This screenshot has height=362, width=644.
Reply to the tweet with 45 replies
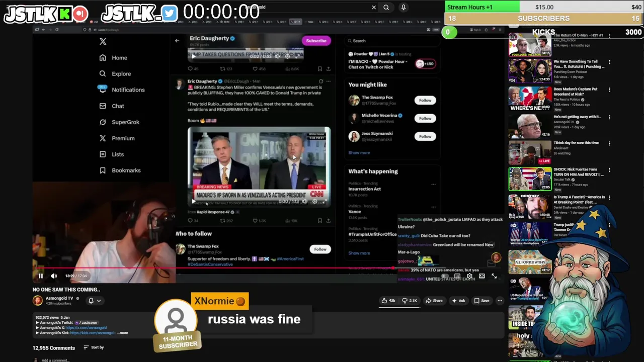point(190,69)
